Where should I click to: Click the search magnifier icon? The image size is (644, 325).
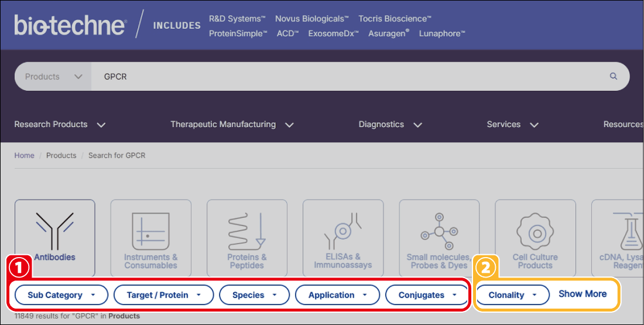(613, 76)
